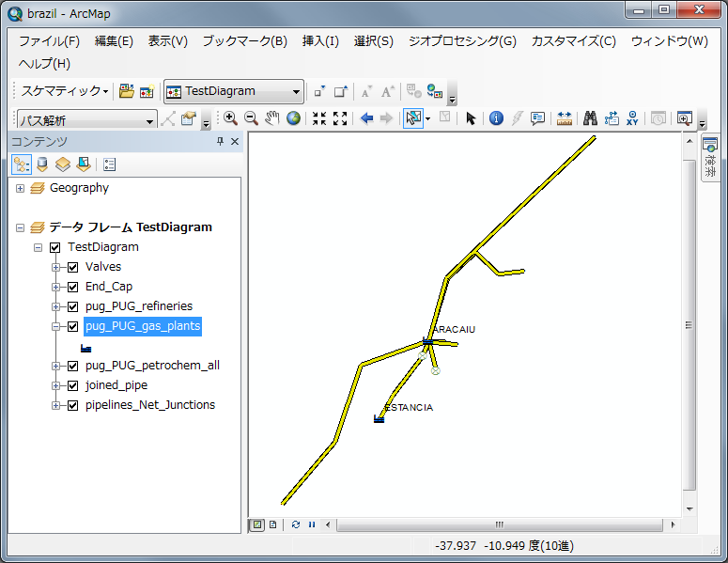Collapse the データ フレーム TestDiagram node

(20, 227)
